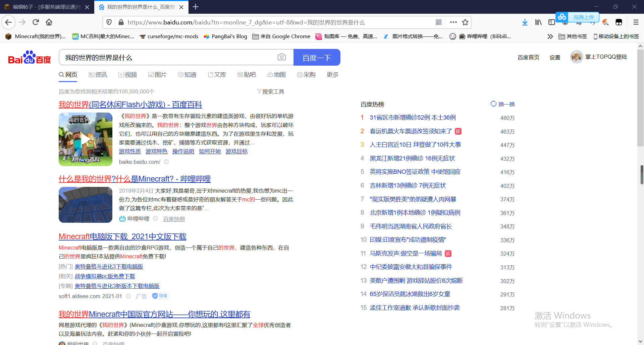The height and width of the screenshot is (345, 644).
Task: Select the 知道 search tab
Action: tap(187, 75)
